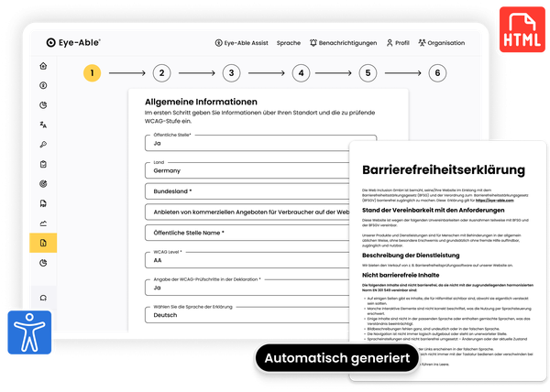Click the clipboard checklist sidebar icon
550x392 pixels.
point(43,164)
